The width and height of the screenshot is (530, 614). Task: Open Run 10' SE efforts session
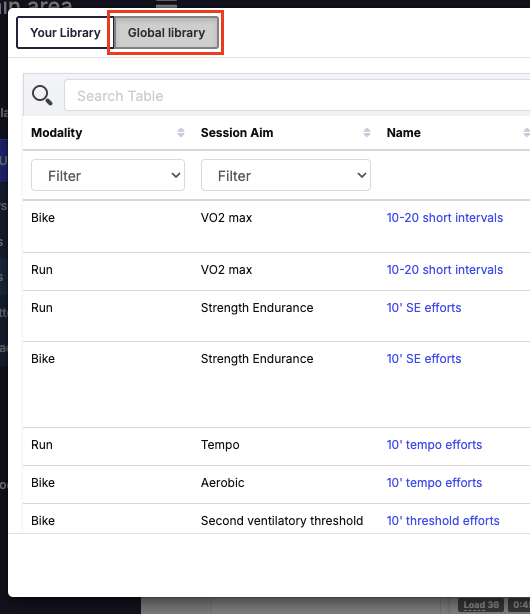tap(424, 308)
